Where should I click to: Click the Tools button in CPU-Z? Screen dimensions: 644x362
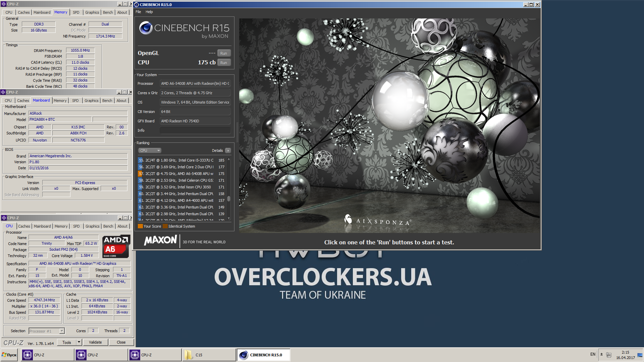tap(67, 342)
